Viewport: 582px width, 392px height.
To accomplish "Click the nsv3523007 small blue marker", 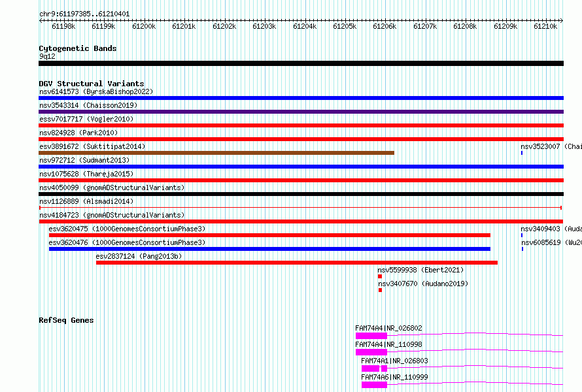I will 522,153.
